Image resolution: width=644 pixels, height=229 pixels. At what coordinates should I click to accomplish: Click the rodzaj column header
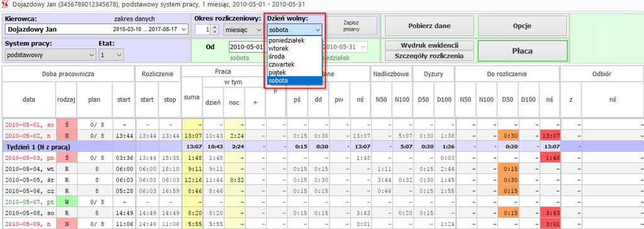point(66,99)
